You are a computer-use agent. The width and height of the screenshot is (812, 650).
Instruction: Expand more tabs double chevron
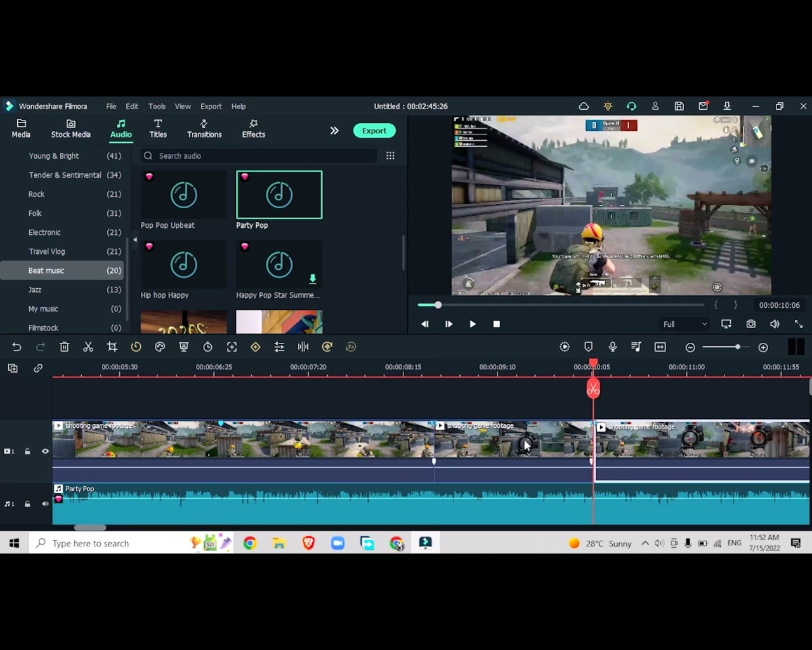pyautogui.click(x=334, y=131)
